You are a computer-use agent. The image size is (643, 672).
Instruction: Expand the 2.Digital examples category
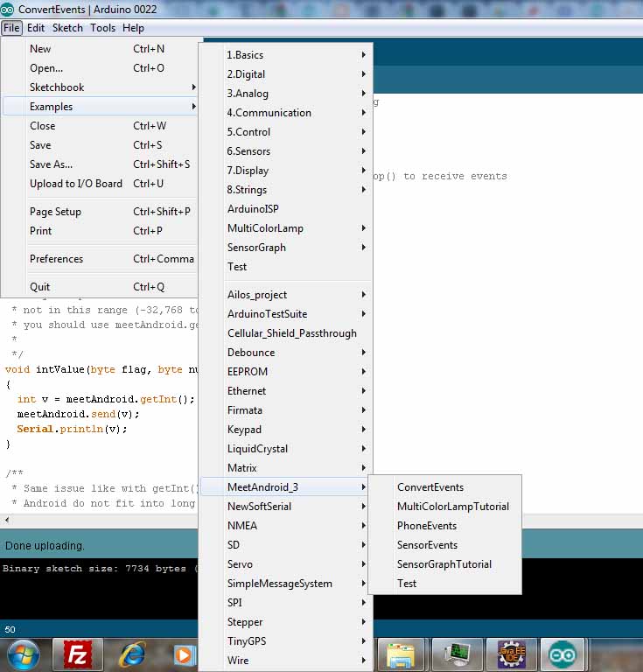(286, 74)
